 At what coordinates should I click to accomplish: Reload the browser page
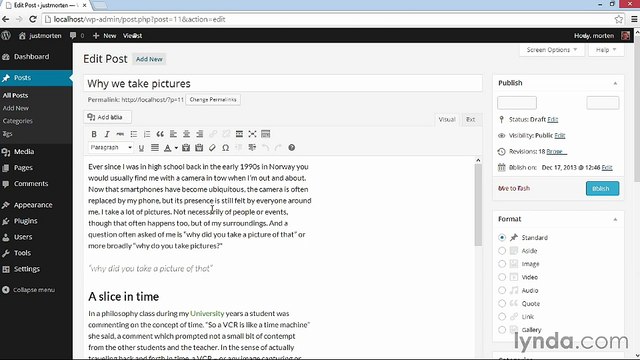[x=33, y=19]
